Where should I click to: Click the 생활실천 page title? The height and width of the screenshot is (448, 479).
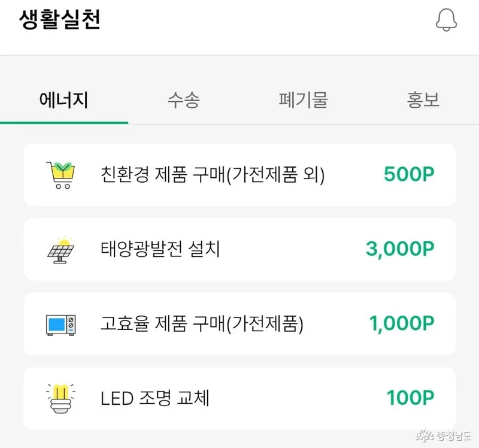pyautogui.click(x=59, y=20)
